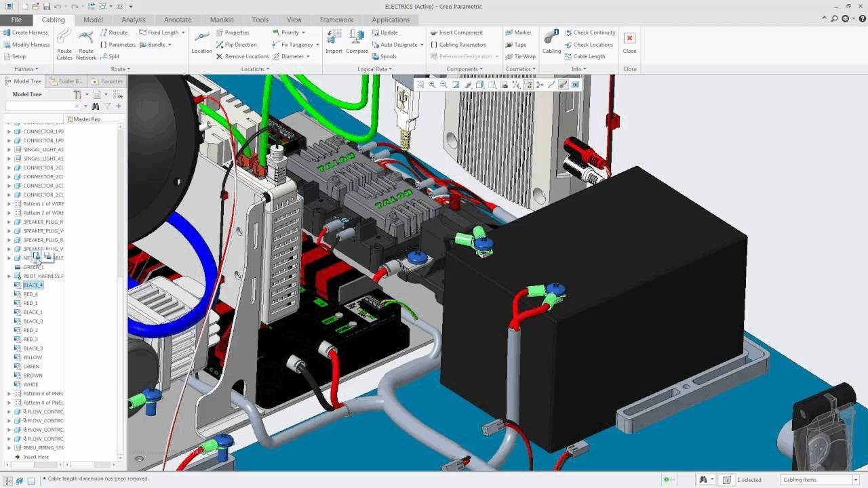Expand the PBOT_HARNESS tree node
This screenshot has width=868, height=488.
pyautogui.click(x=9, y=276)
